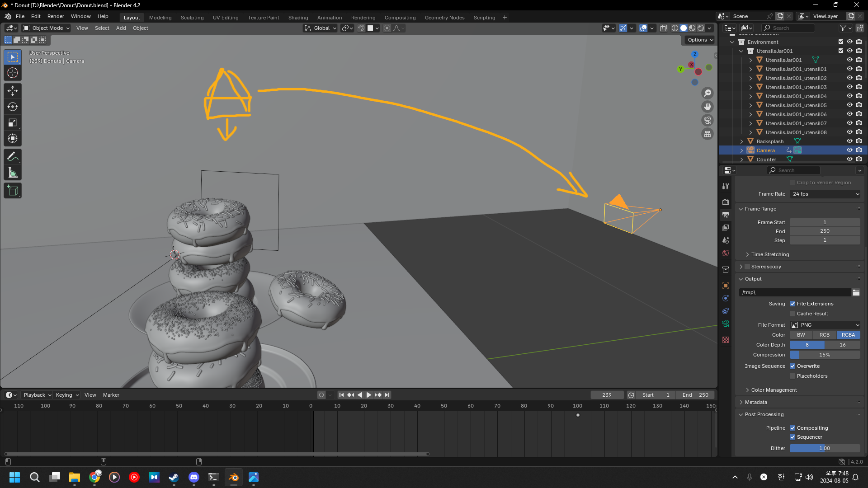This screenshot has height=488, width=868.
Task: Enable the Stereoscopy checkbox
Action: (x=747, y=267)
